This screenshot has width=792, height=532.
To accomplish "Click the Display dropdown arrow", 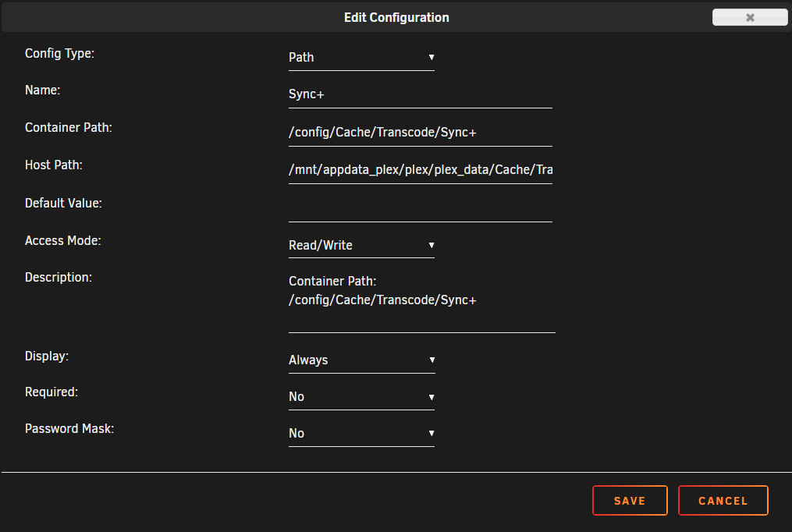I will pos(431,360).
